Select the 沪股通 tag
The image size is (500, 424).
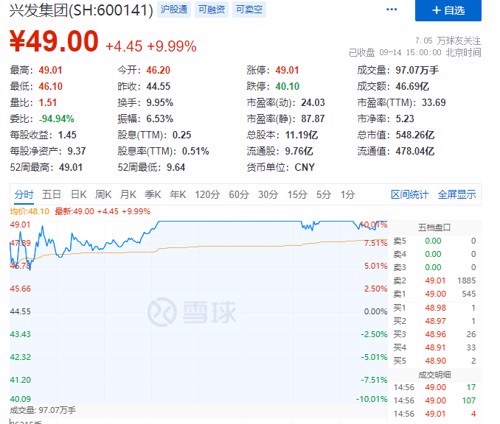174,9
